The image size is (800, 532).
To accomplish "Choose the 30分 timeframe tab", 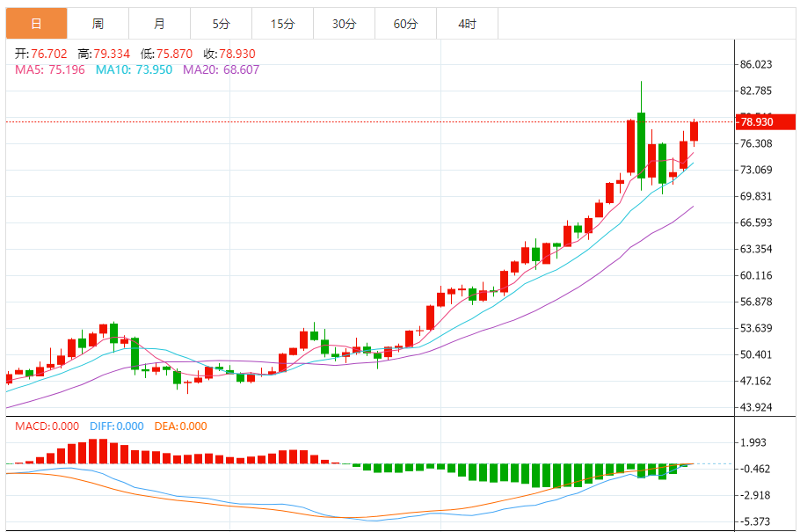I will click(x=344, y=24).
